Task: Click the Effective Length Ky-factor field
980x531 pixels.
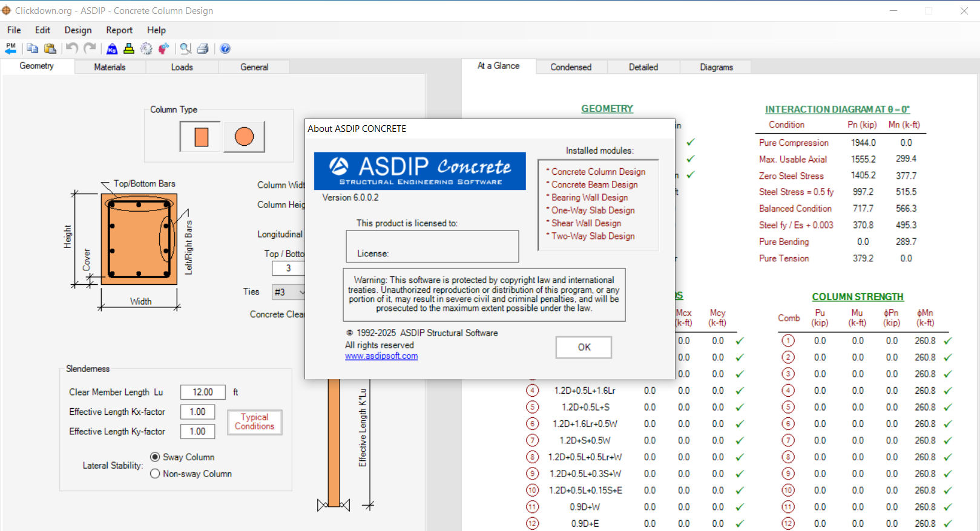Action: click(x=197, y=431)
